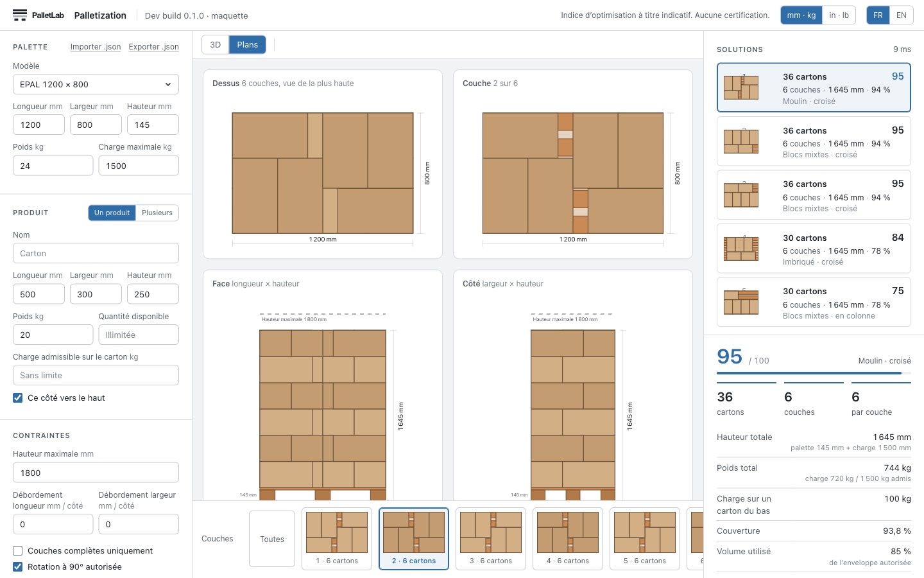Choose the Blocs mixtes en colonne solution
This screenshot has width=924, height=578.
pos(814,302)
